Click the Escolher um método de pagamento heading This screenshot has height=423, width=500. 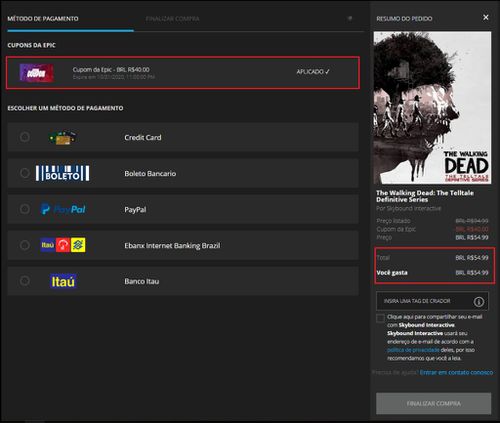click(65, 108)
